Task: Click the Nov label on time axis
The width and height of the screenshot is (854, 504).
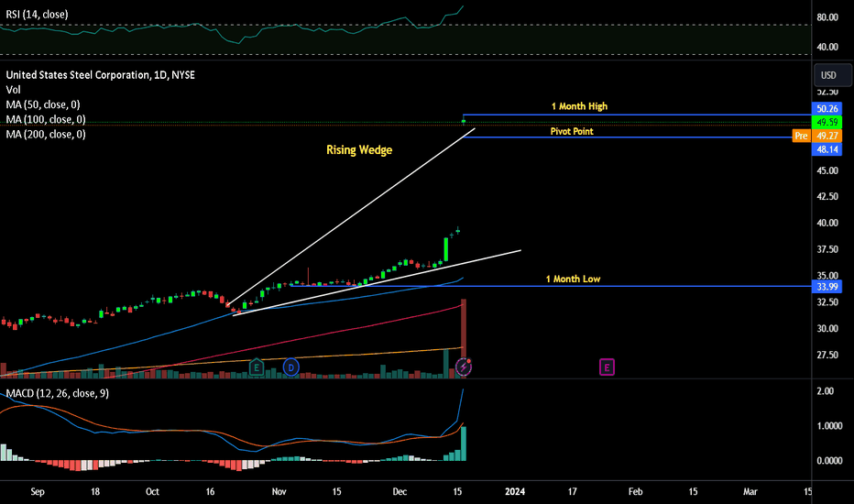Action: pyautogui.click(x=279, y=491)
